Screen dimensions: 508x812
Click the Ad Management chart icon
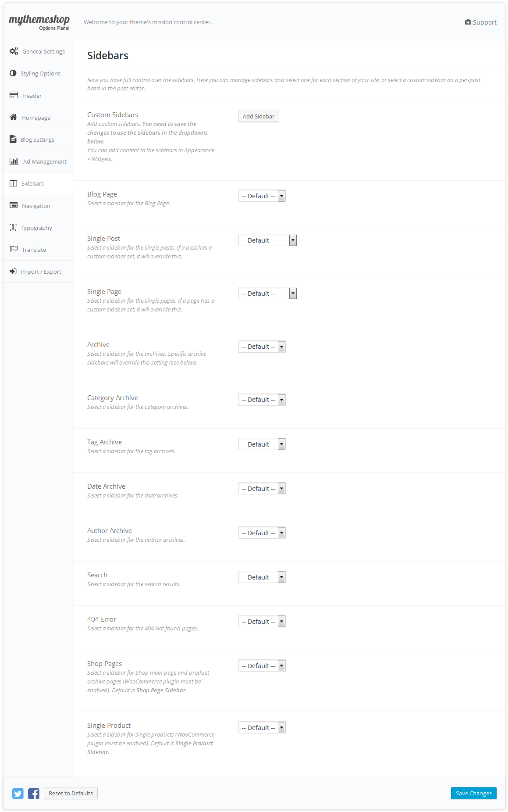tap(14, 161)
